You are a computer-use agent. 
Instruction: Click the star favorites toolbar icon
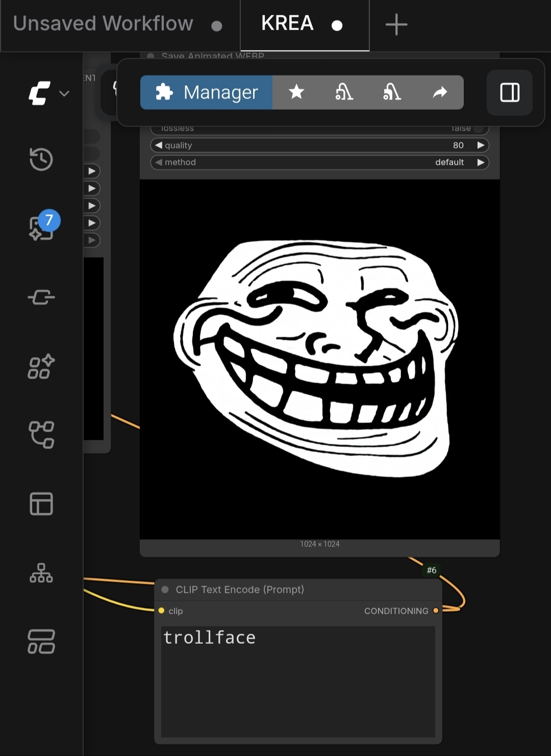pos(296,92)
